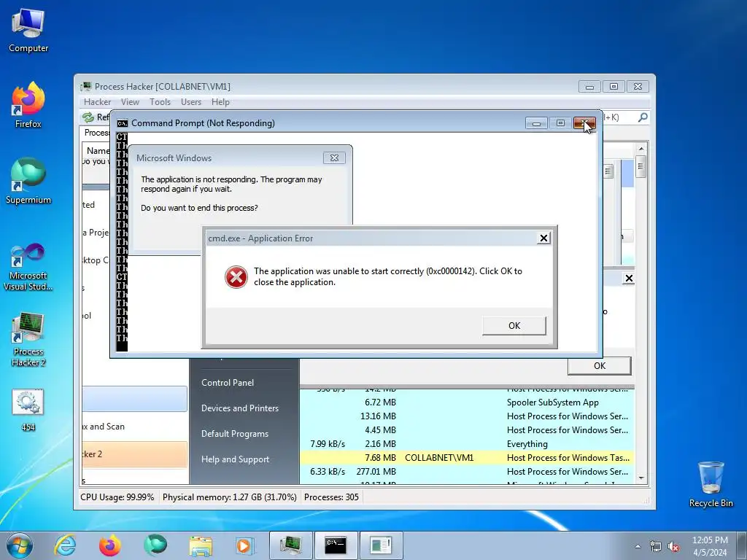Select the Spooler SubSystem App row
Screen dimensions: 747x560
pyautogui.click(x=467, y=402)
